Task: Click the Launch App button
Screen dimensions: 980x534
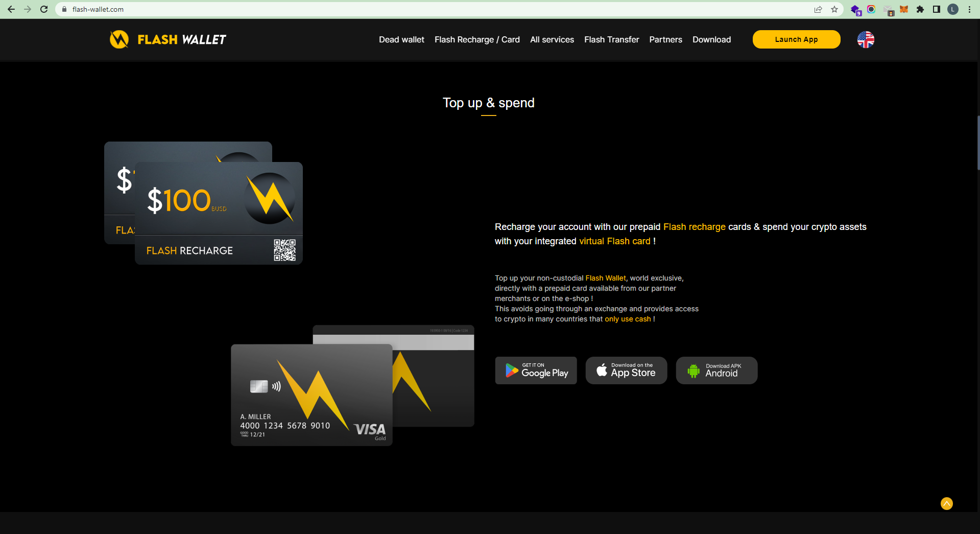Action: (796, 39)
